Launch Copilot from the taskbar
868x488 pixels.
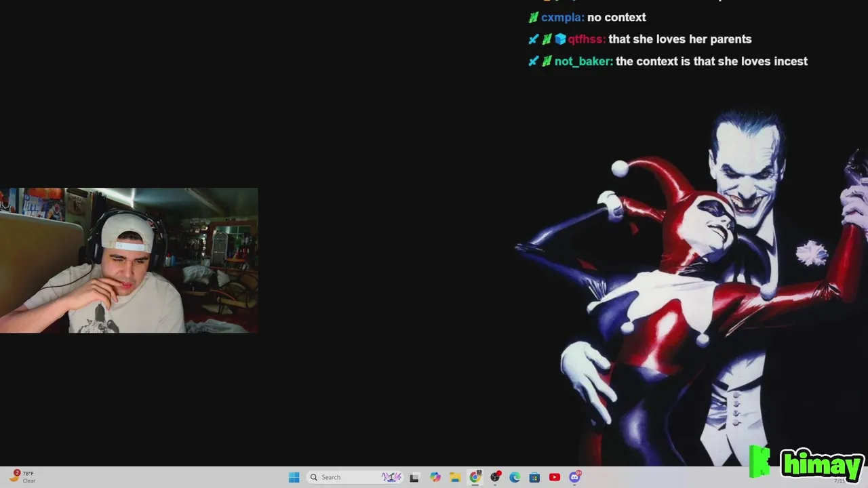(435, 477)
